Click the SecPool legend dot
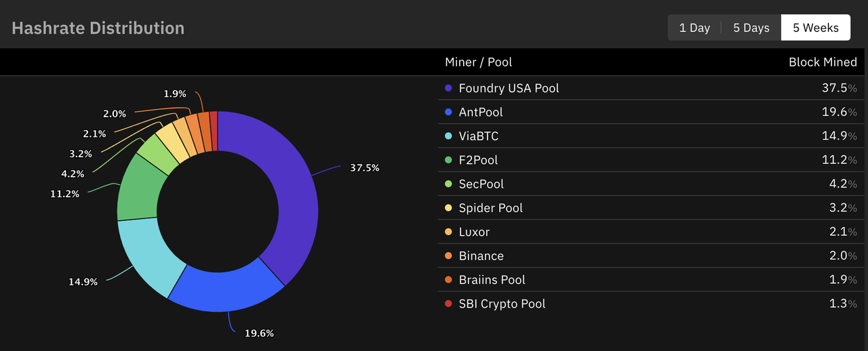 pyautogui.click(x=448, y=184)
